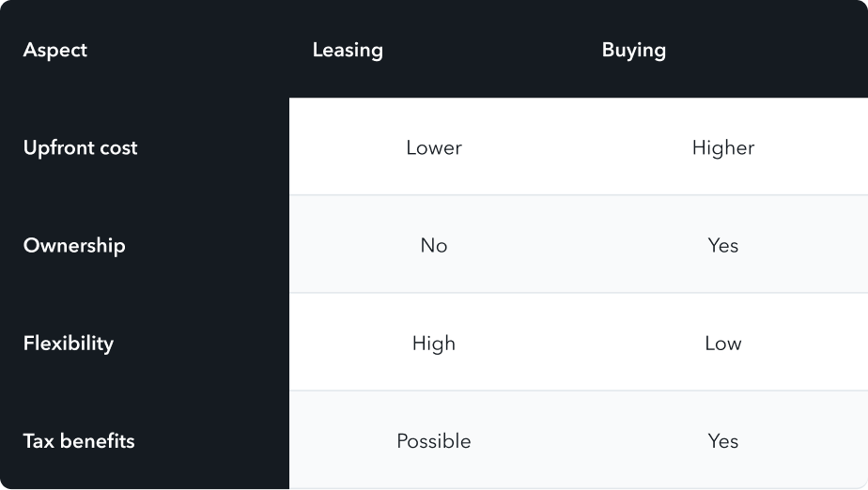The width and height of the screenshot is (868, 490).
Task: Select Leasing's tax benefits value
Action: (434, 441)
